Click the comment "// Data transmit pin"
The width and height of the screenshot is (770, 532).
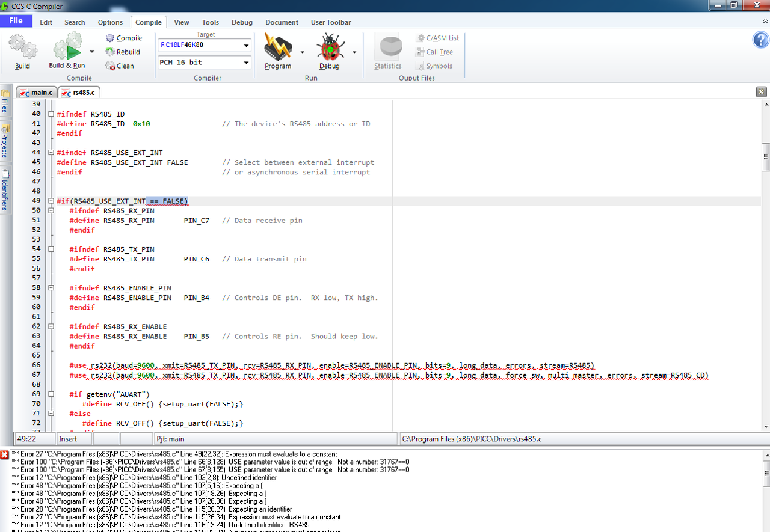coord(264,259)
